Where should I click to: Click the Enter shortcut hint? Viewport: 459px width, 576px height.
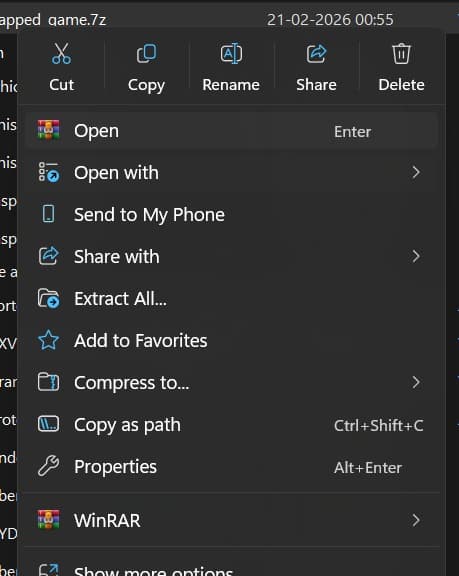pyautogui.click(x=353, y=132)
